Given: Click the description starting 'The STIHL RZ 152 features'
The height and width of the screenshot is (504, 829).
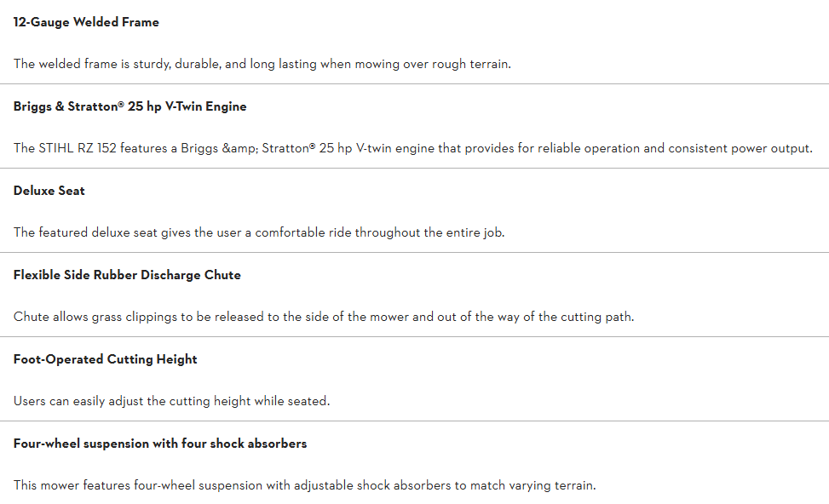Looking at the screenshot, I should coord(412,148).
